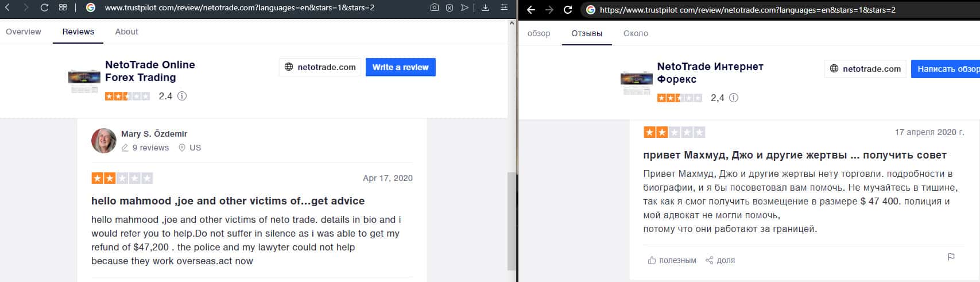Image resolution: width=980 pixels, height=282 pixels.
Task: Click the left browser address bar URL
Action: (239, 8)
